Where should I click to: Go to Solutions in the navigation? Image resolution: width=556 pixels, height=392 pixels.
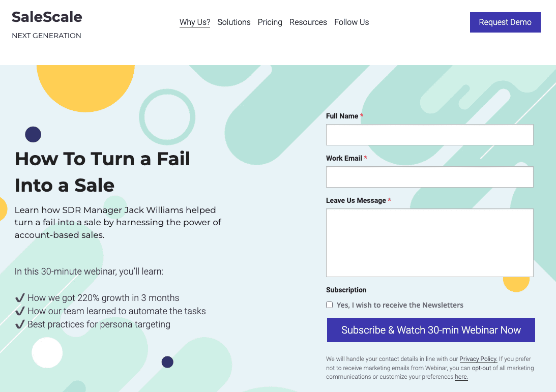(x=234, y=22)
